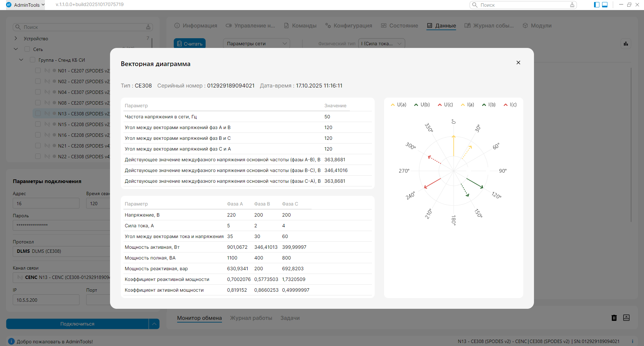644x346 pixels.
Task: Click the info icon in status bar
Action: (x=11, y=341)
